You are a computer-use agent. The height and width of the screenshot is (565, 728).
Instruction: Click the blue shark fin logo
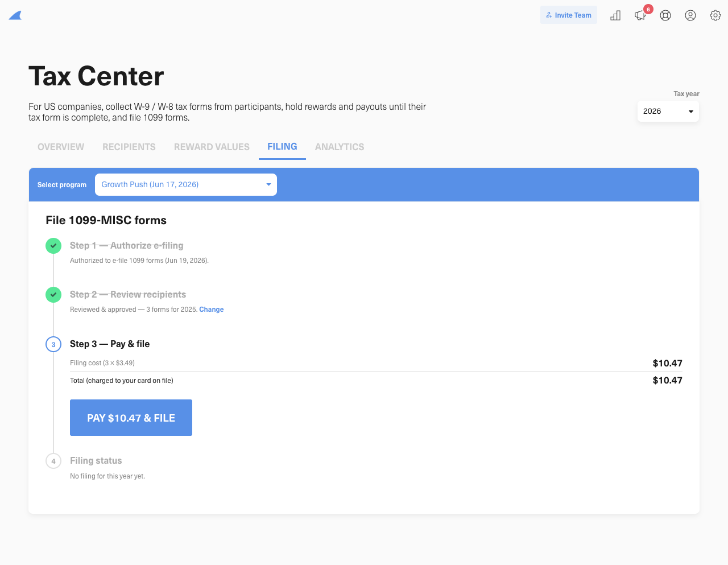pos(15,15)
